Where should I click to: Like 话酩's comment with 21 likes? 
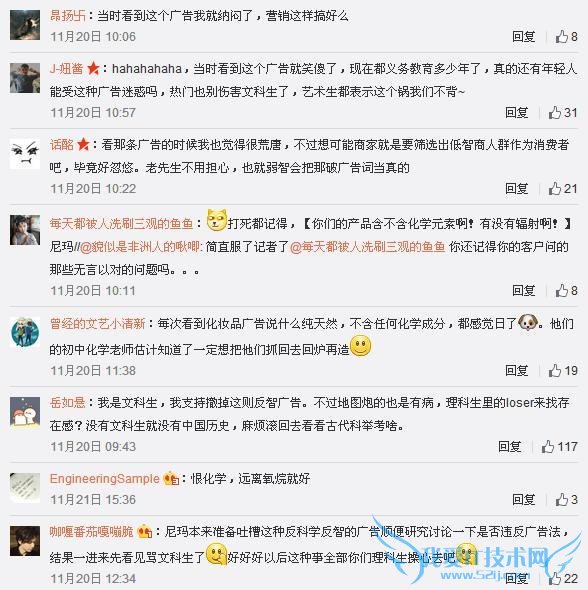[x=563, y=189]
